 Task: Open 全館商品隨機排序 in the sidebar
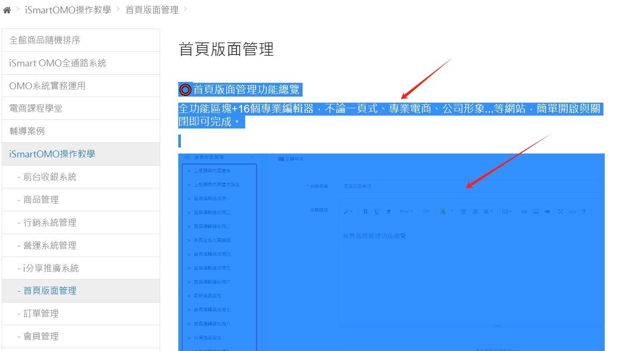[81, 40]
